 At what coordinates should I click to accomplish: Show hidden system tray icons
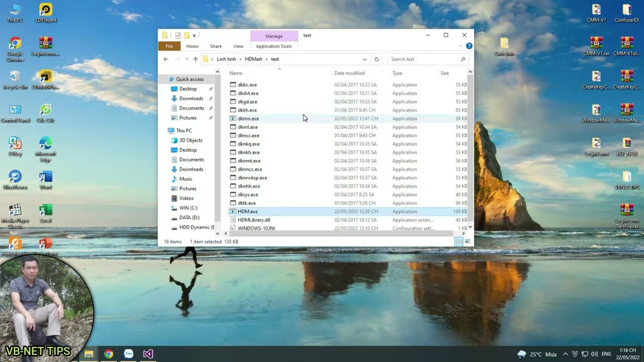(x=566, y=354)
